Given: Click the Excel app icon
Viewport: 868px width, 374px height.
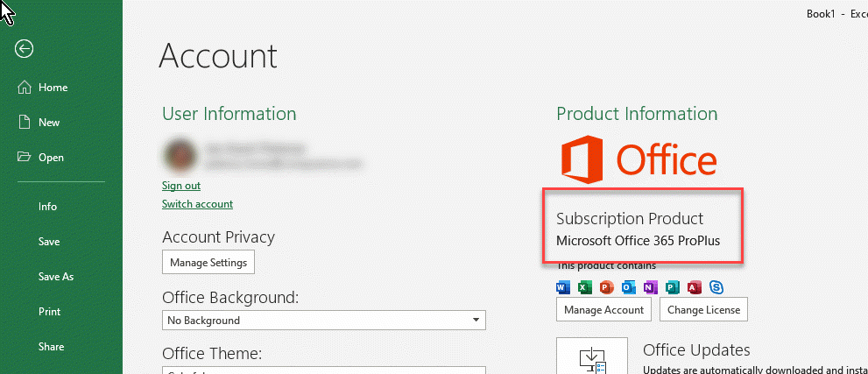Looking at the screenshot, I should pos(584,287).
